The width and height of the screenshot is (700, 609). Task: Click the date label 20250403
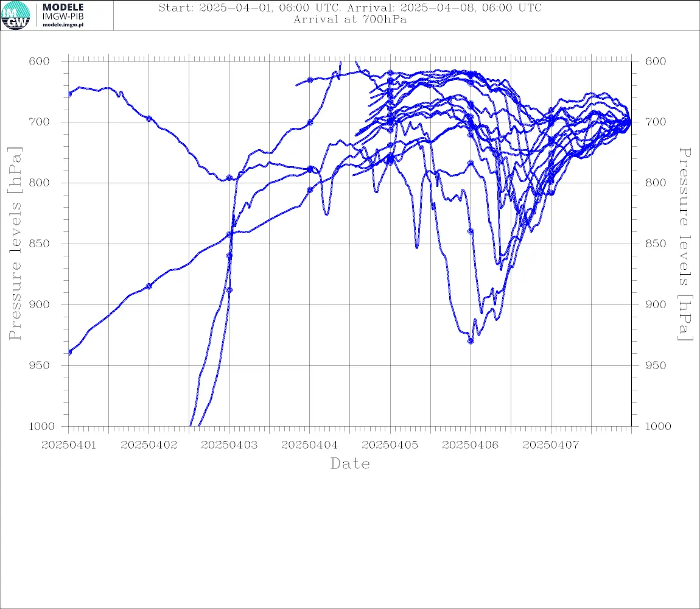pos(229,445)
